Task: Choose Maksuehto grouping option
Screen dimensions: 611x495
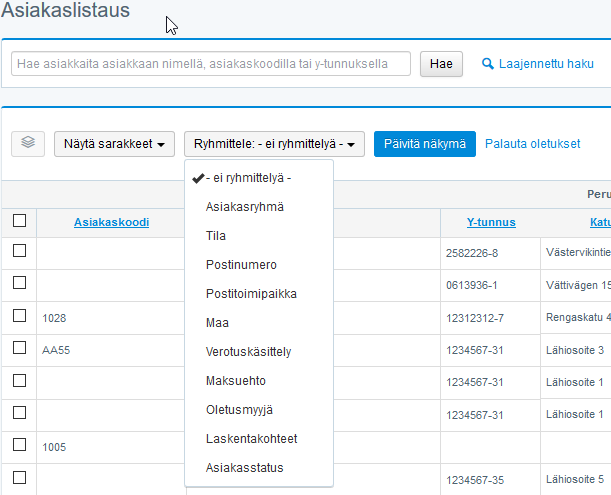Action: [259, 380]
